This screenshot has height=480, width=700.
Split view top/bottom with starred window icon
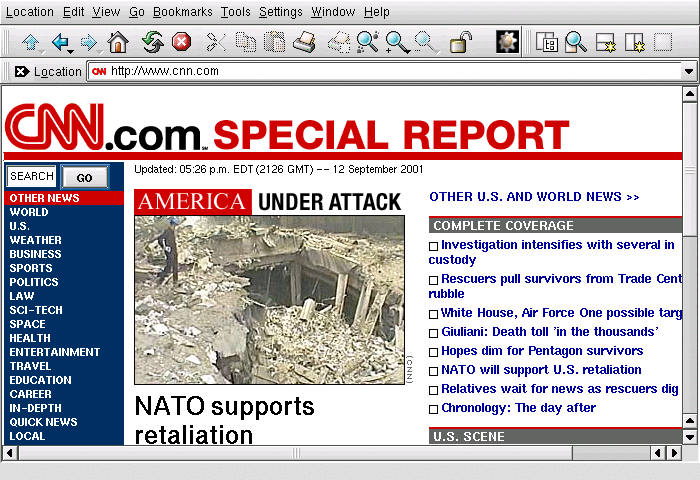pos(605,43)
